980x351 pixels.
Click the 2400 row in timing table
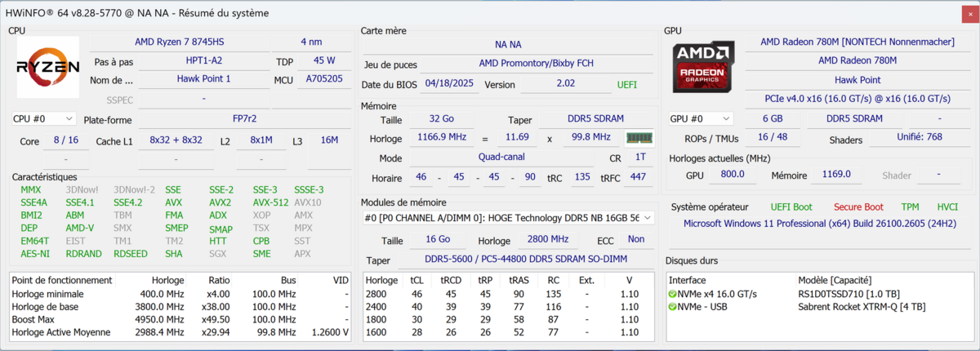point(507,306)
